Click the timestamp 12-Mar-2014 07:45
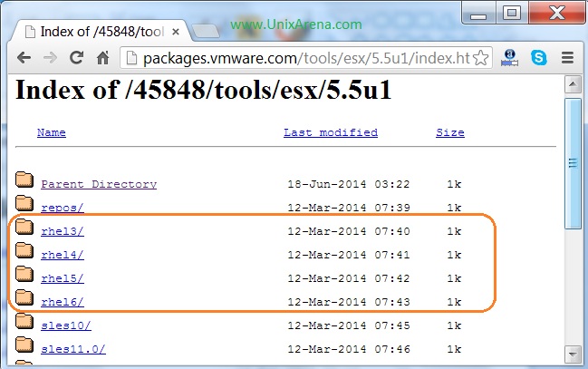Screen dimensions: 588x369 point(349,325)
